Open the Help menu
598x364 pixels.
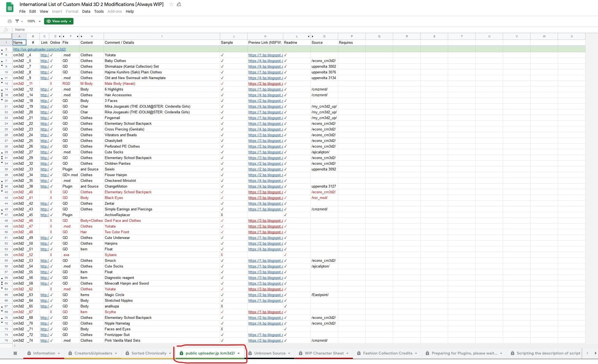(x=130, y=12)
